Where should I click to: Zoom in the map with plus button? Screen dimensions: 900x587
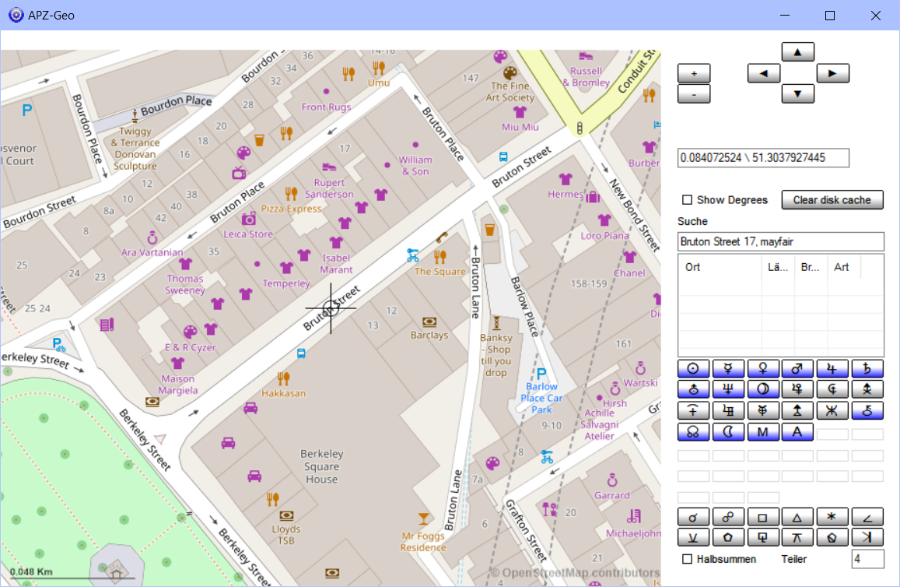pos(694,73)
